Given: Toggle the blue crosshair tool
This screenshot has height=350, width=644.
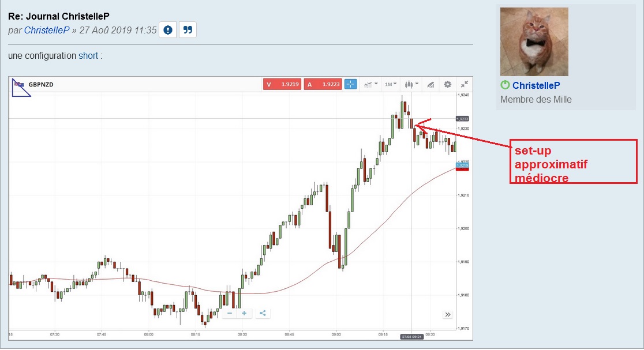Looking at the screenshot, I should pos(350,84).
